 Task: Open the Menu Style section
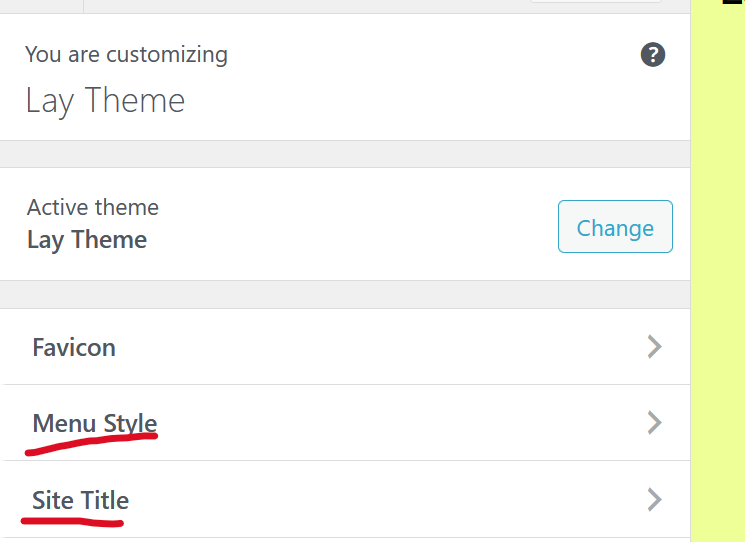point(95,422)
